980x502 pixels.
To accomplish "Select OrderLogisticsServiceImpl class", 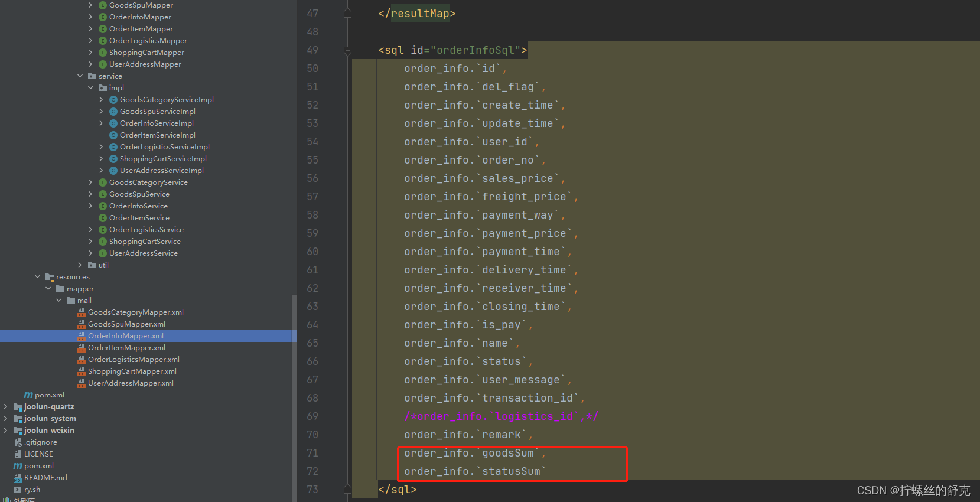I will pyautogui.click(x=165, y=147).
